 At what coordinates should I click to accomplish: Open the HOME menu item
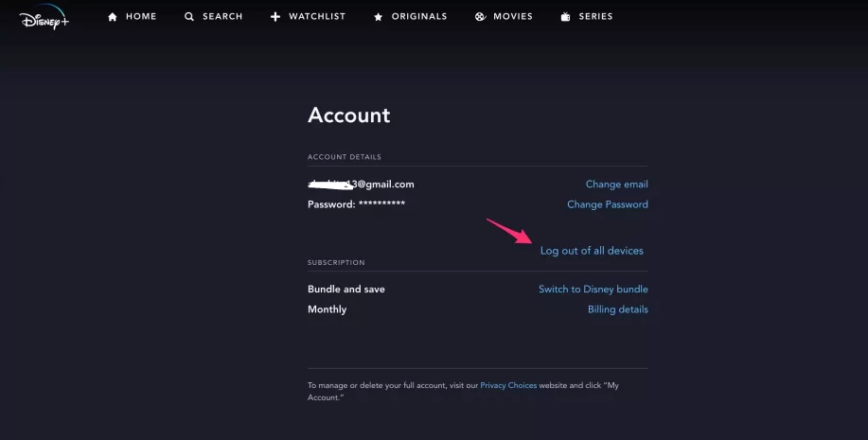(x=132, y=17)
